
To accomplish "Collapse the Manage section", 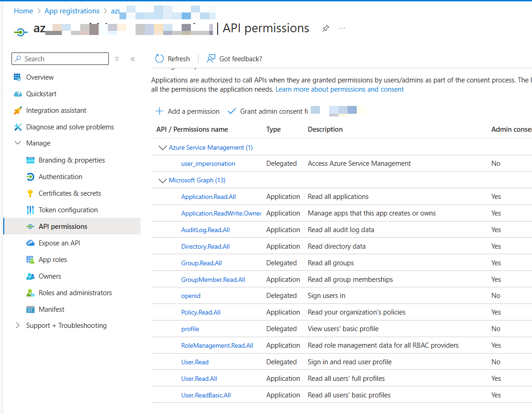I will 18,143.
